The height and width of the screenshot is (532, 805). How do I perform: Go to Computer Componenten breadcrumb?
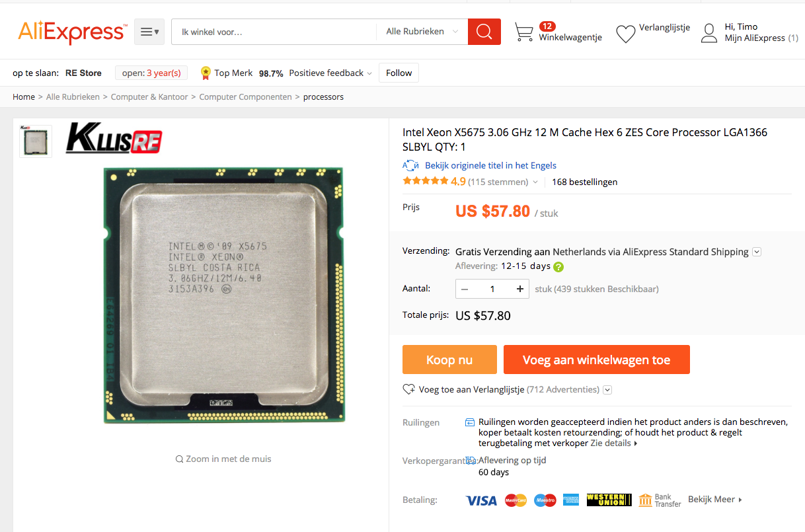[x=245, y=97]
